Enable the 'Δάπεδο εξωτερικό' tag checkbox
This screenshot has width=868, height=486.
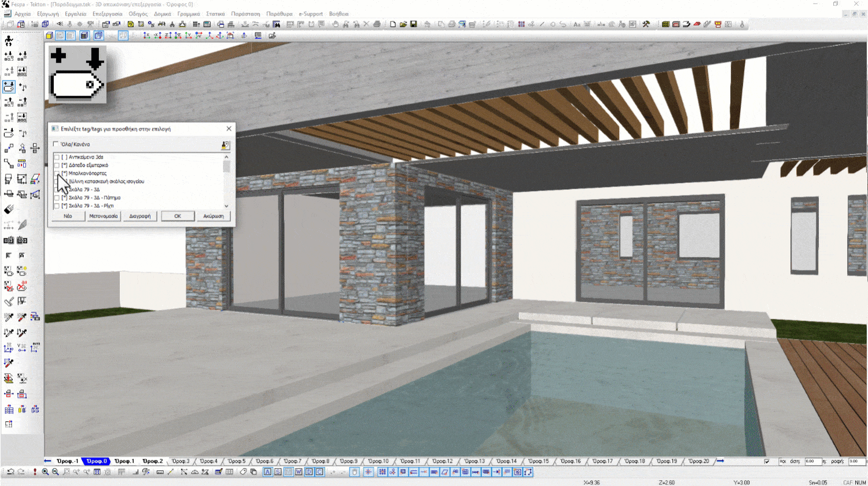[x=57, y=165]
